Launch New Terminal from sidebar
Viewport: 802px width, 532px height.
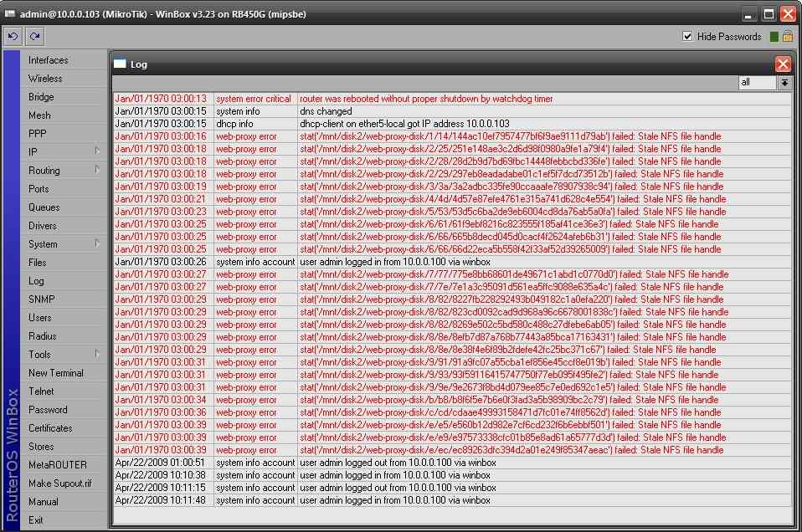tap(56, 372)
